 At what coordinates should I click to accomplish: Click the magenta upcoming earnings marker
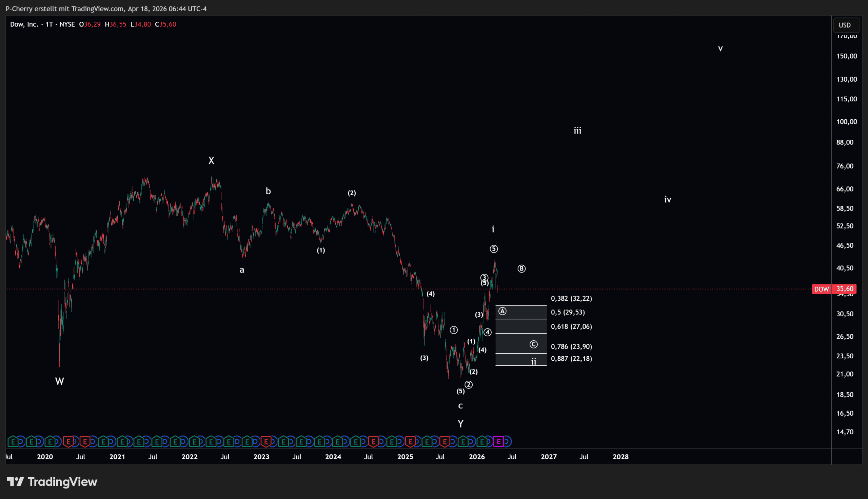498,441
